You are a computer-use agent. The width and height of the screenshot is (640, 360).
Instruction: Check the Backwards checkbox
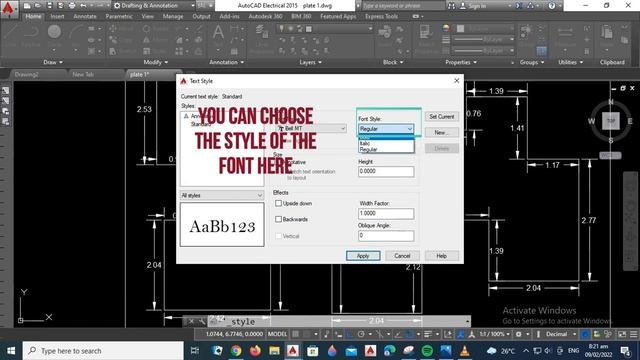pyautogui.click(x=278, y=219)
